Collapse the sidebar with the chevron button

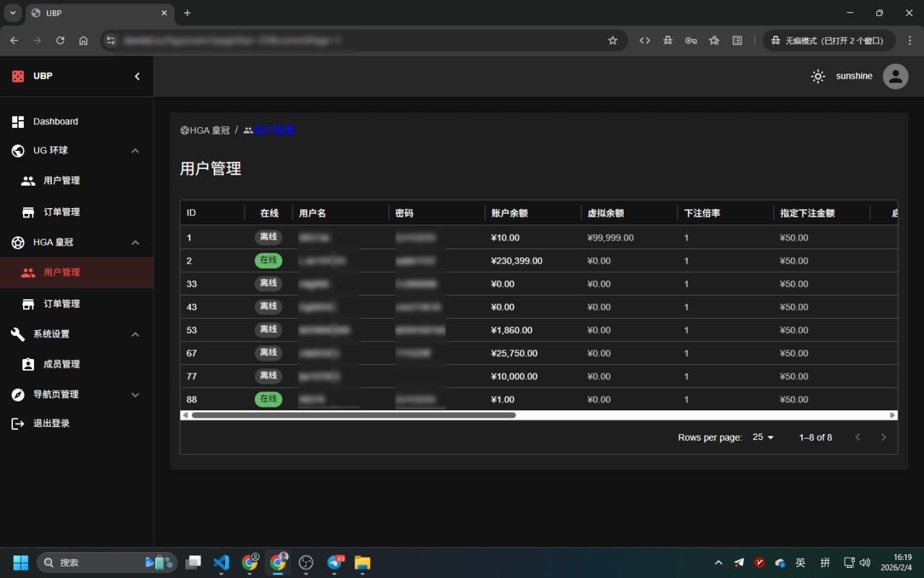[137, 76]
